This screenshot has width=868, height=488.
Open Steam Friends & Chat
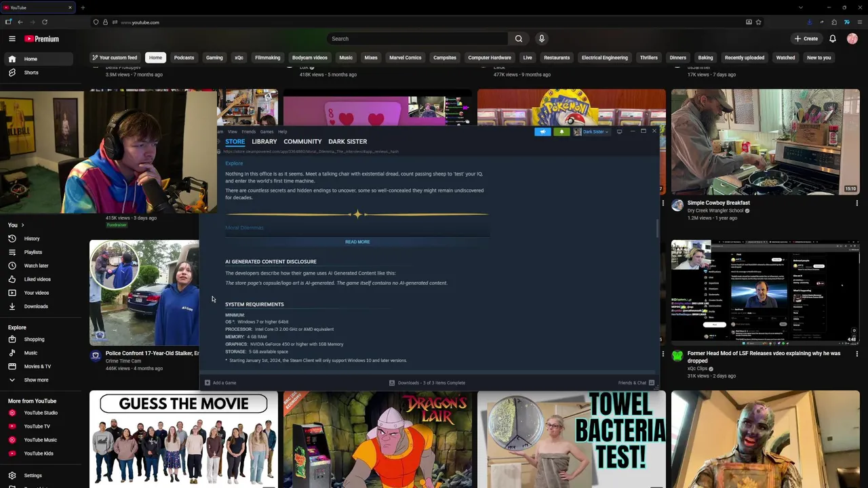pos(636,383)
